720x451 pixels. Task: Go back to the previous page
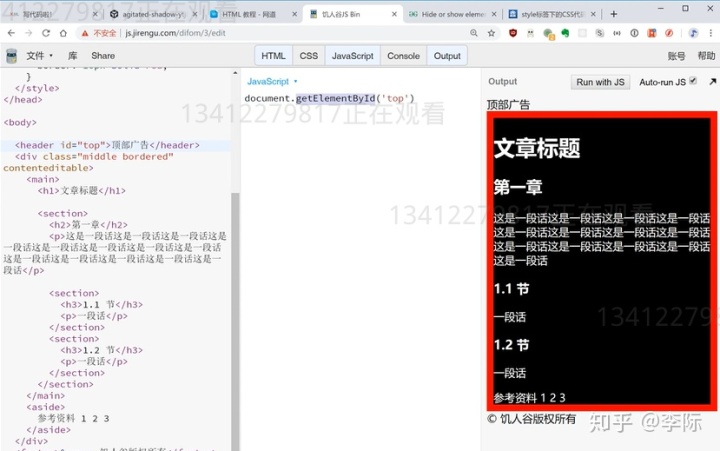coord(11,33)
